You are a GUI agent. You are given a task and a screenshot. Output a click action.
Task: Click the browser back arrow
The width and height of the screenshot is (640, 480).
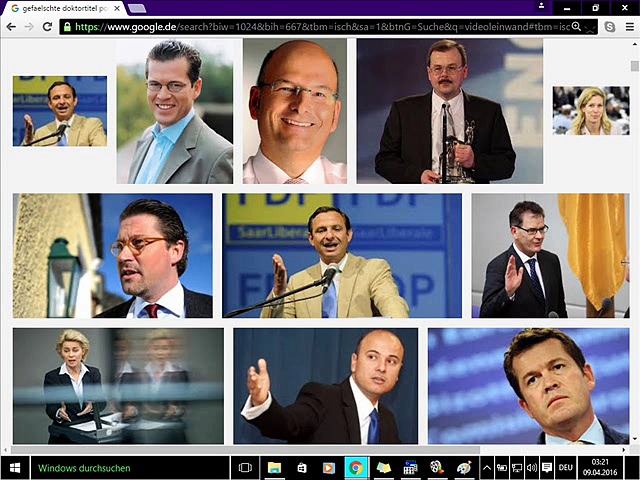point(10,26)
